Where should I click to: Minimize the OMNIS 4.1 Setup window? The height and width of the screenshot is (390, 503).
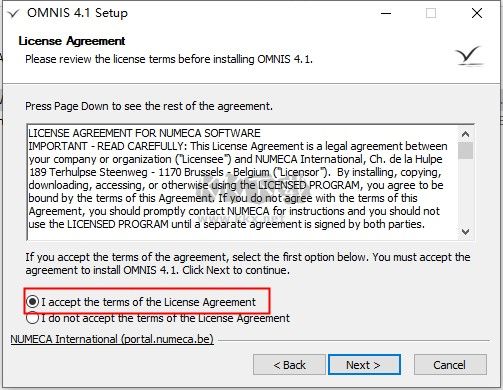(386, 13)
